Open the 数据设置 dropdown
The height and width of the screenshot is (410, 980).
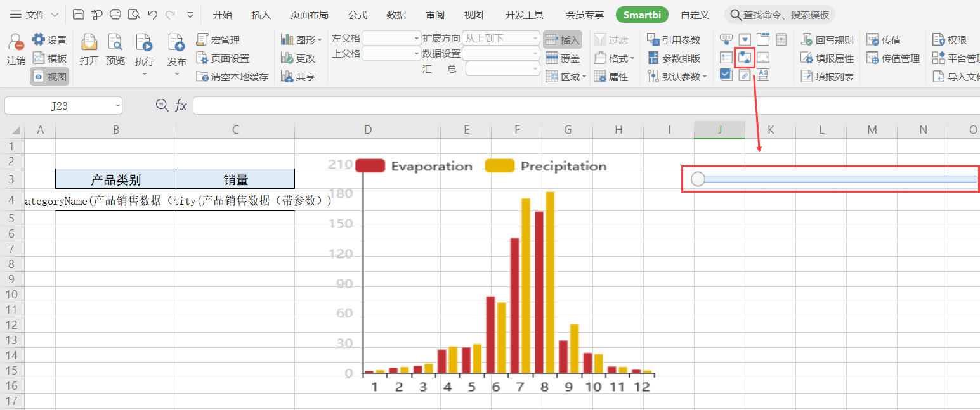tap(501, 53)
